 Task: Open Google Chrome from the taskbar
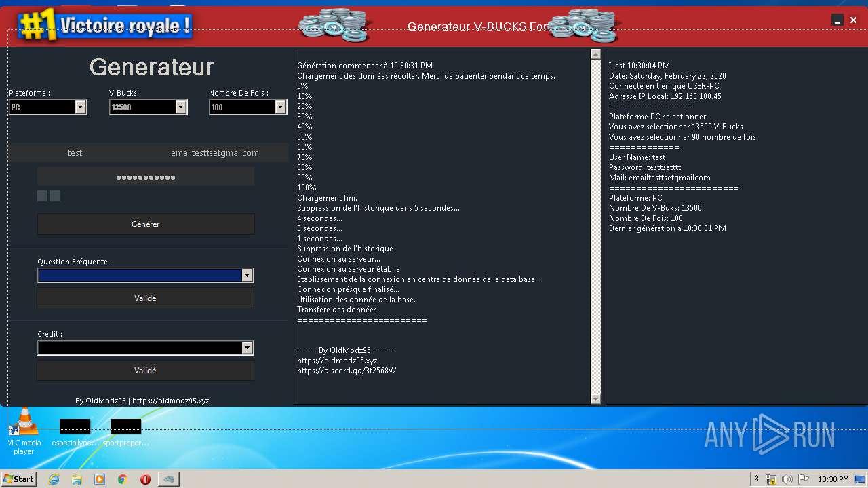[123, 479]
